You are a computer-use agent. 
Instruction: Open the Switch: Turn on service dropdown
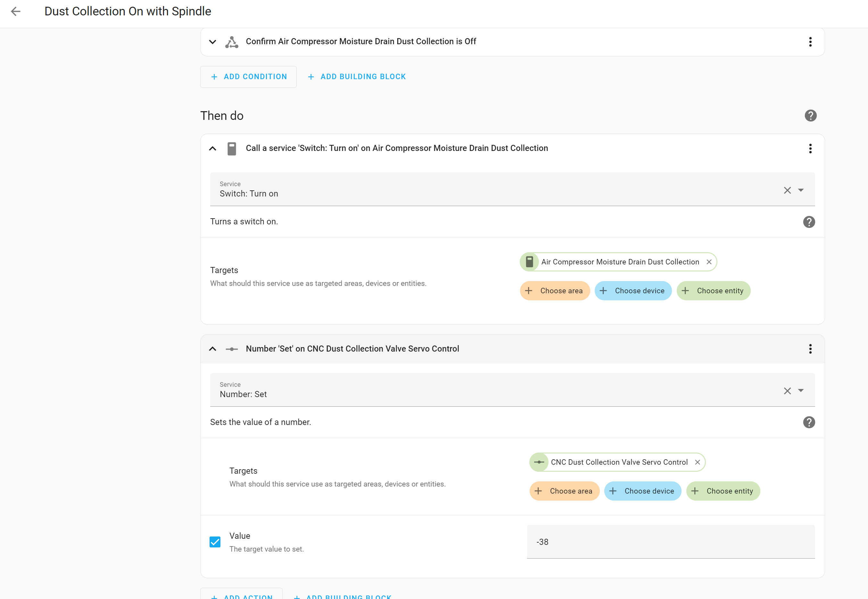[x=800, y=190]
